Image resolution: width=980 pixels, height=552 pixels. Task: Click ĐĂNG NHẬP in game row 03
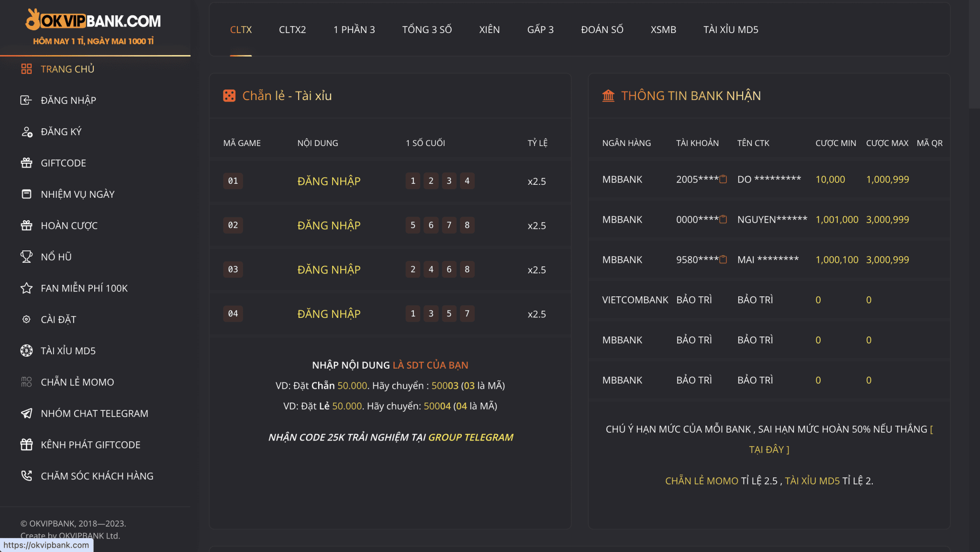tap(329, 270)
